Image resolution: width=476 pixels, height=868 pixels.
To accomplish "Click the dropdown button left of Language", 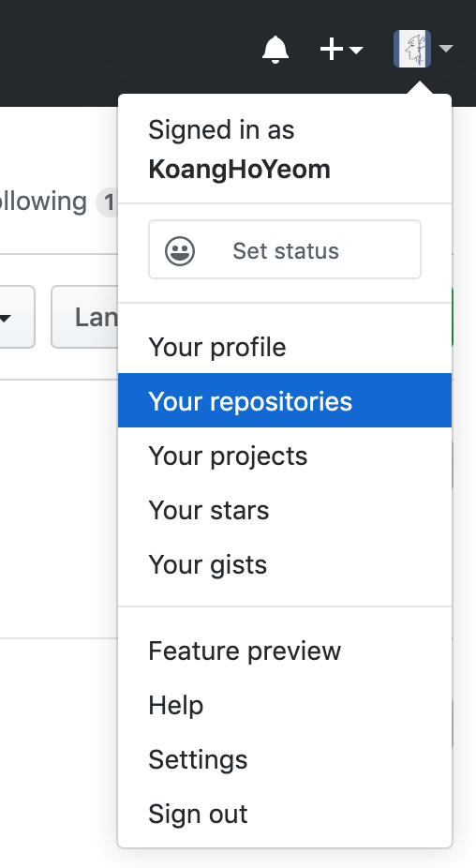I will (17, 317).
